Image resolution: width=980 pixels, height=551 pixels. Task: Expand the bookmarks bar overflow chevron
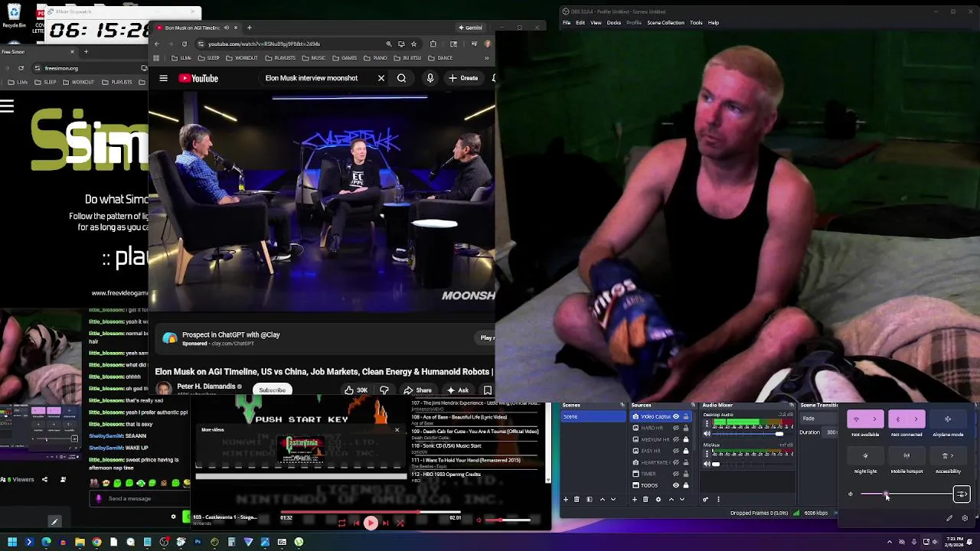[487, 58]
